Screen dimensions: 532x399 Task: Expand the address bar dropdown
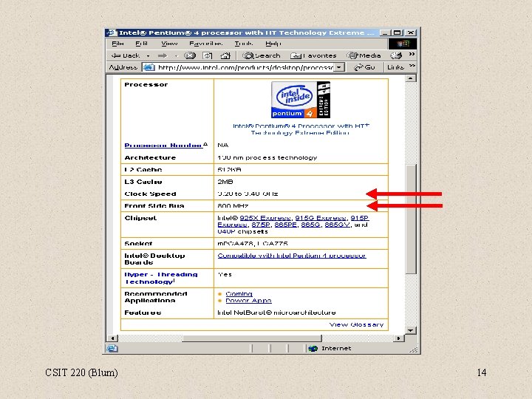coord(339,67)
